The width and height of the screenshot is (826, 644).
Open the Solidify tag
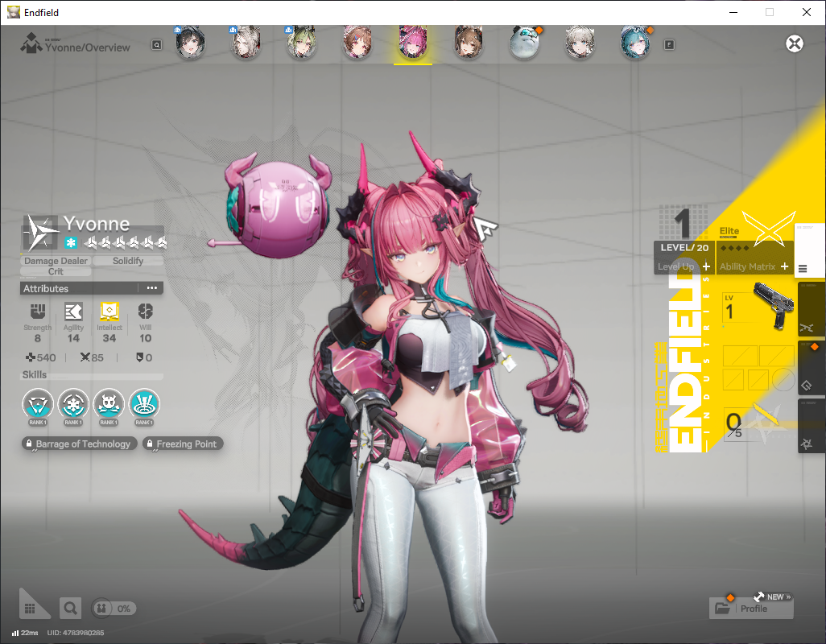(x=128, y=261)
